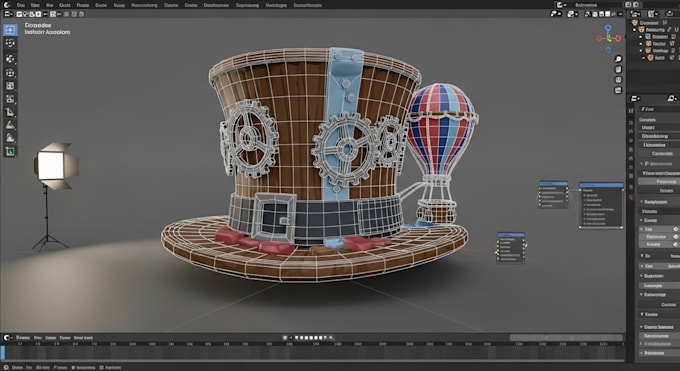Select the Scale tool in the left toolbar

[x=10, y=86]
